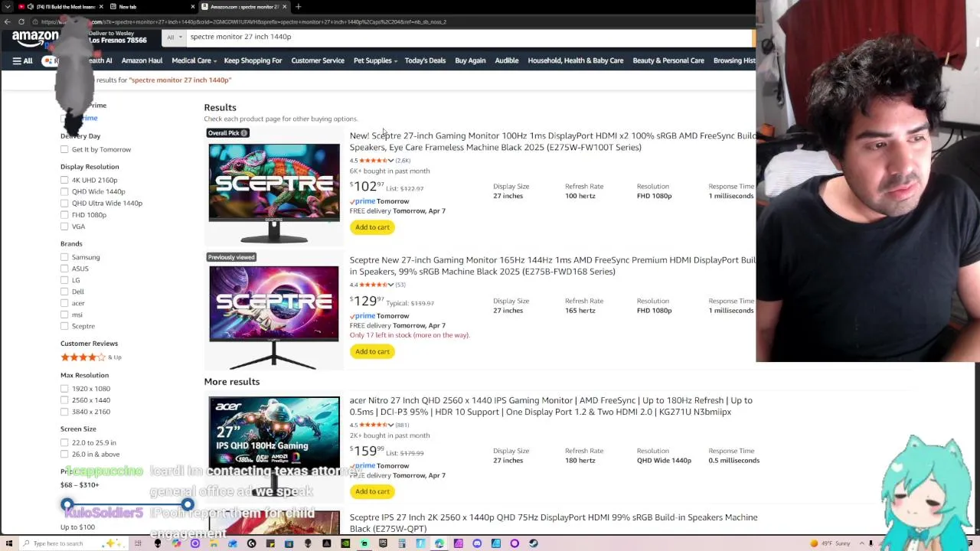Open the Amazon hamburger All menu
This screenshot has width=980, height=551.
click(x=22, y=60)
